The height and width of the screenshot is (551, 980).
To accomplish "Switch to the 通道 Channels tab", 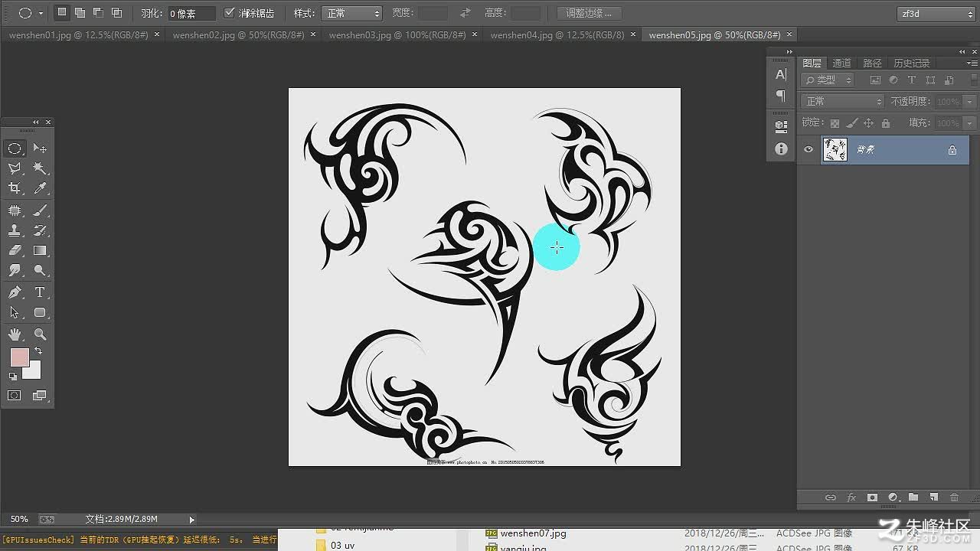I will click(x=841, y=63).
